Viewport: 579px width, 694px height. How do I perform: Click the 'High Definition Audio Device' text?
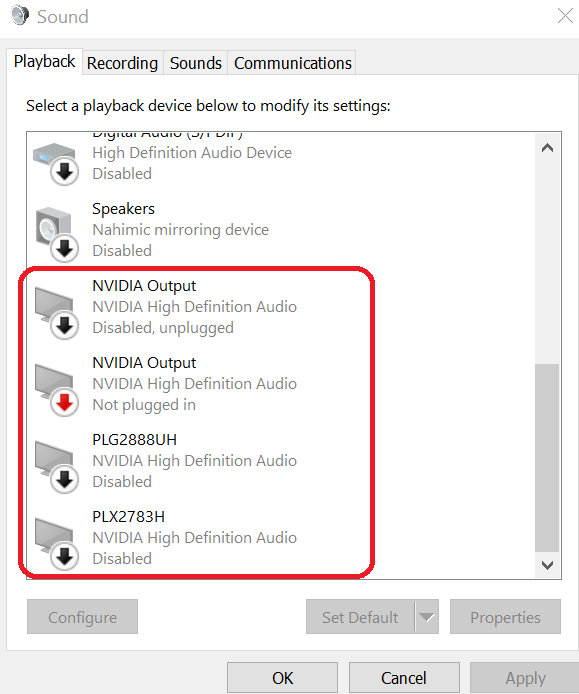(192, 153)
